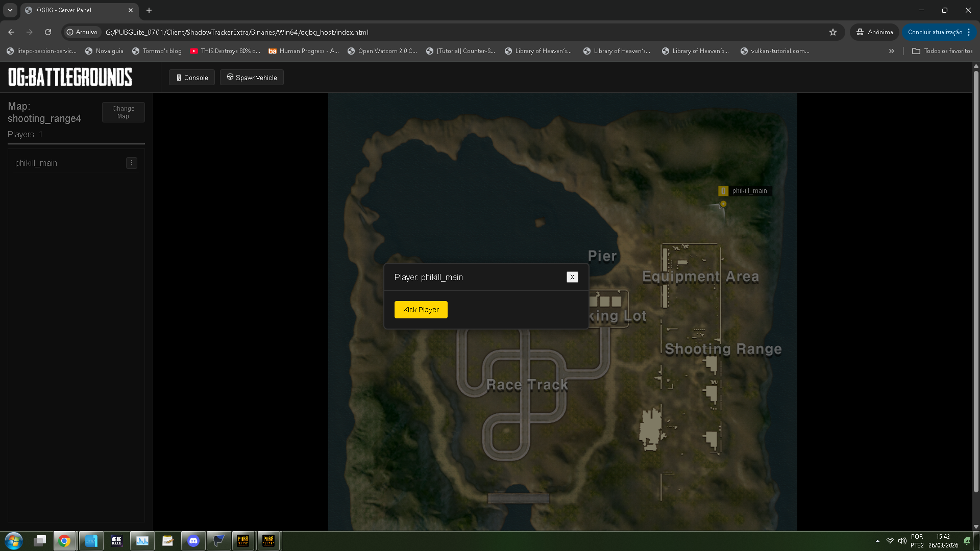Open the one taskbar app
Screen dimensions: 980x551
pyautogui.click(x=91, y=541)
